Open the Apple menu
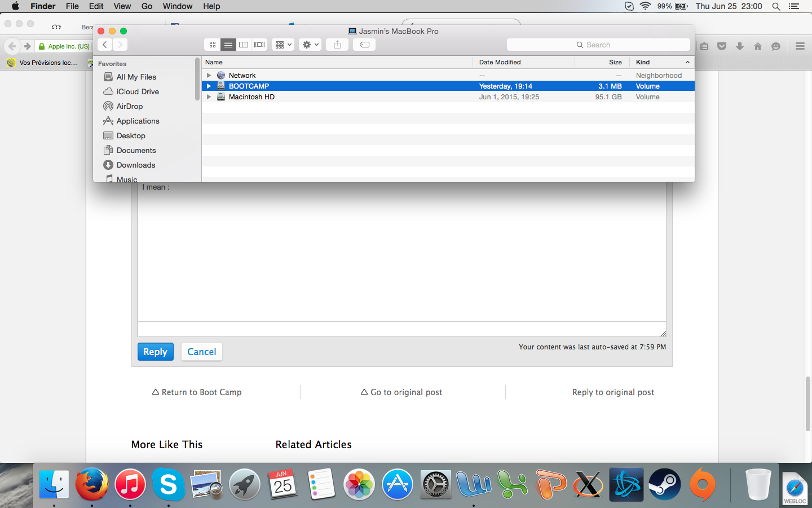Viewport: 812px width, 508px height. click(x=15, y=6)
